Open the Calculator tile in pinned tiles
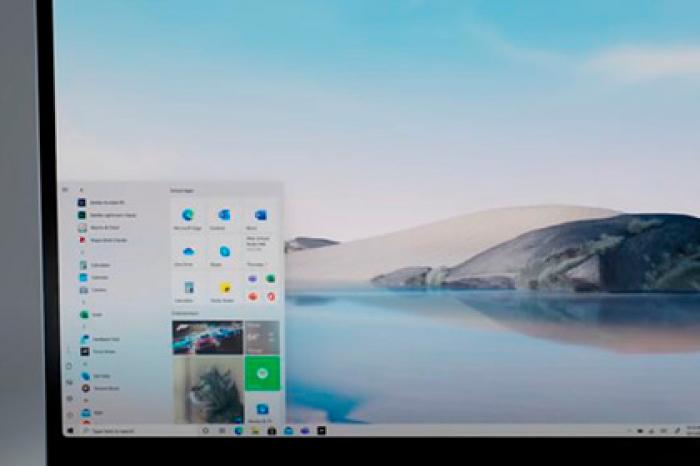The image size is (700, 466). [188, 289]
